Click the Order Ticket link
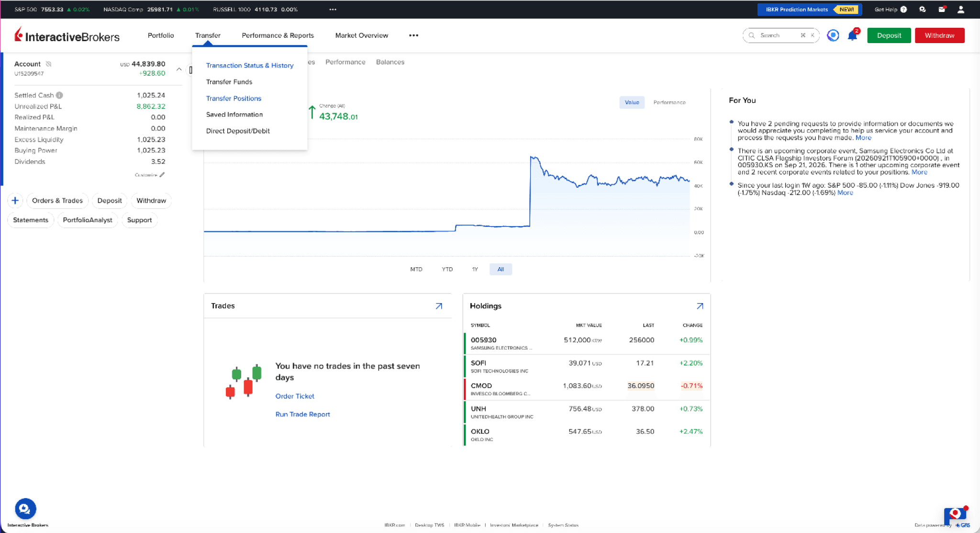 295,396
